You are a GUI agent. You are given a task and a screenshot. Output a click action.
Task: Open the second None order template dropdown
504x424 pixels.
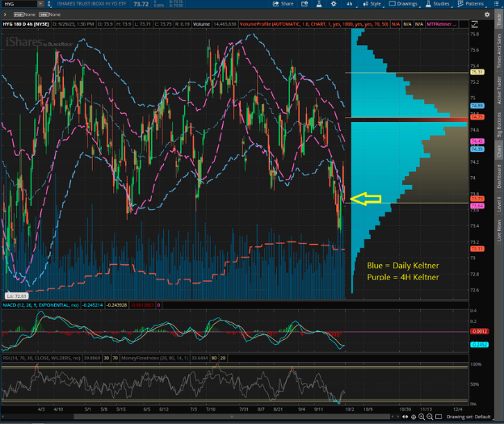pos(50,15)
